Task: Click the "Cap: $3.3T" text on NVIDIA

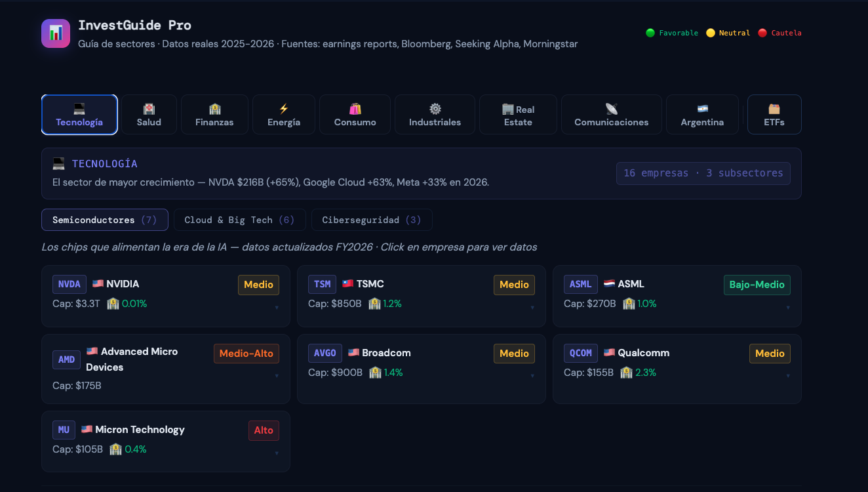Action: 77,304
